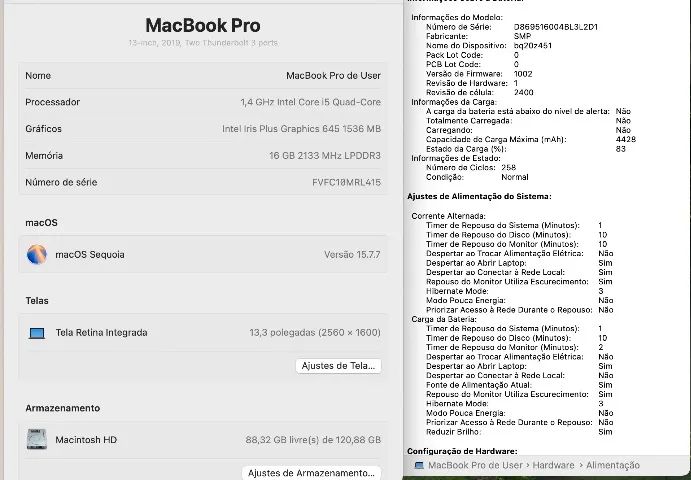Open Ajustes de Armazenamento button

pyautogui.click(x=311, y=473)
